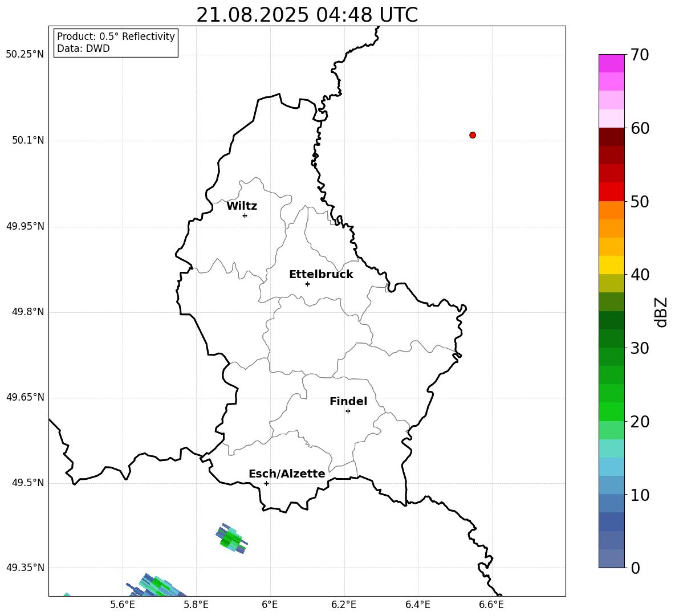Viewport: 675px width, 616px height.
Task: Click the 49.8°N latitude label
Action: pyautogui.click(x=28, y=312)
